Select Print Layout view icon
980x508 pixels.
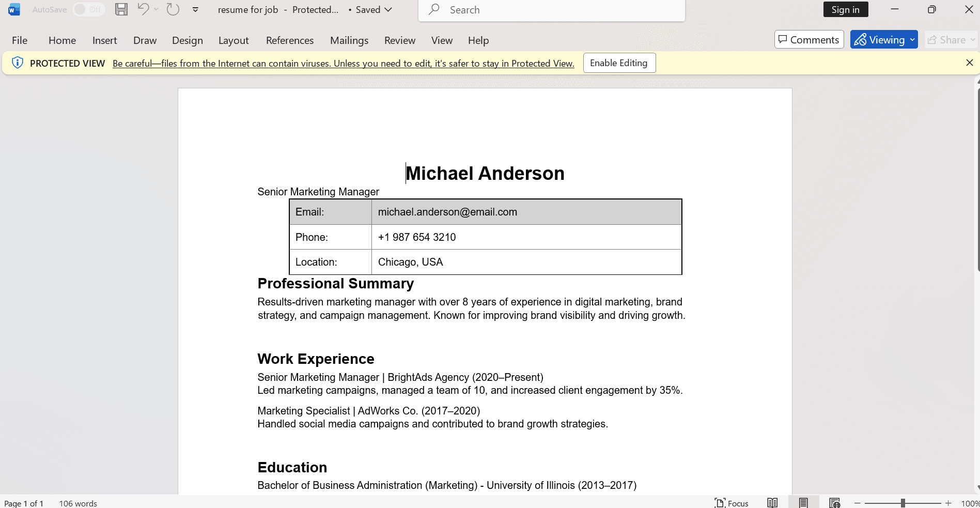pos(803,503)
